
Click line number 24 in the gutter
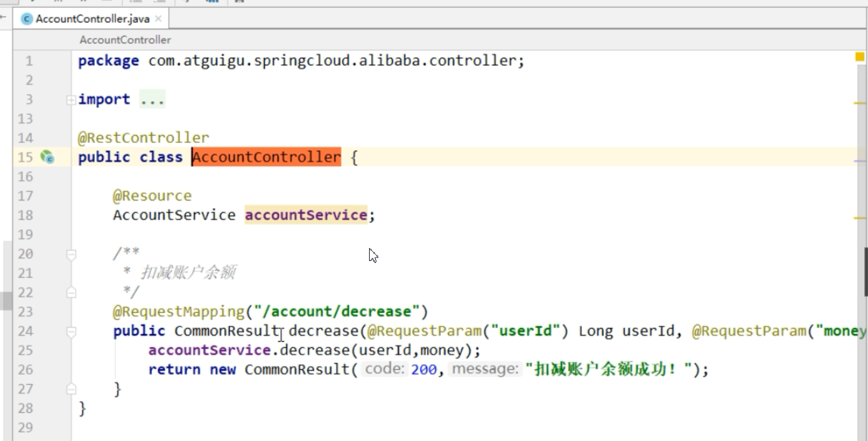coord(25,331)
